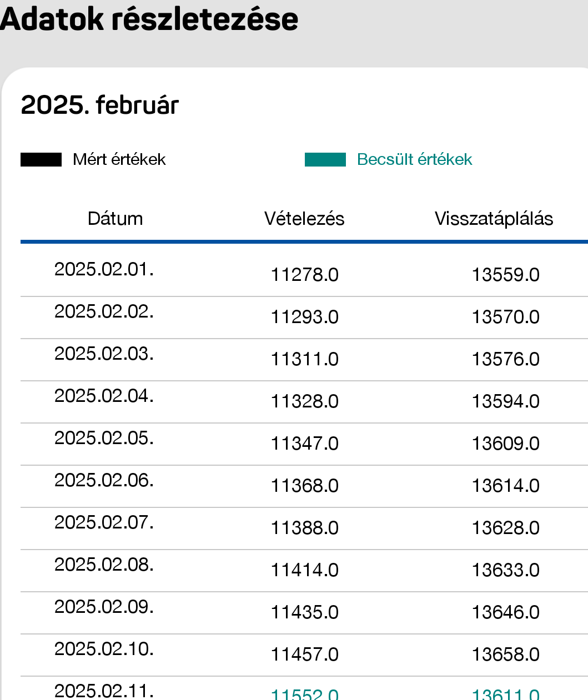This screenshot has width=588, height=700.
Task: Select the Becsült értékek legend label
Action: point(414,160)
